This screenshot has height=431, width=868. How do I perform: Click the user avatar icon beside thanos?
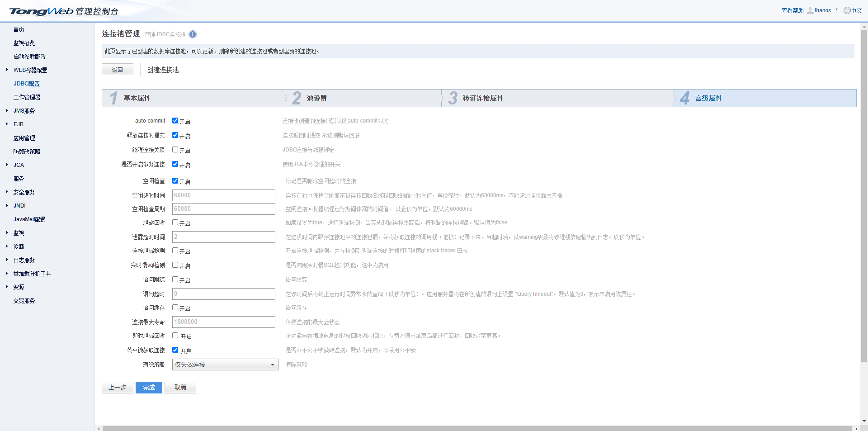pos(810,10)
